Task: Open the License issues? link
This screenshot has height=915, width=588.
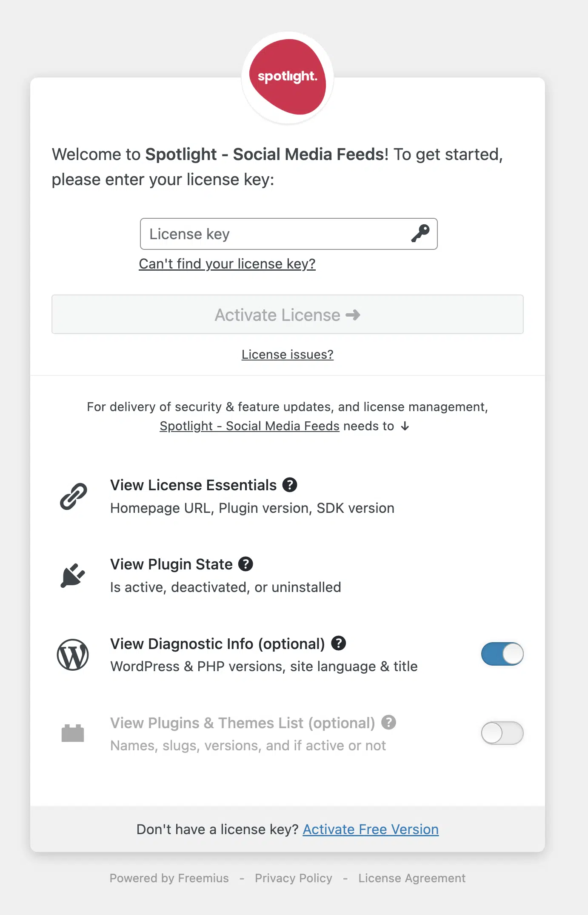Action: (288, 355)
